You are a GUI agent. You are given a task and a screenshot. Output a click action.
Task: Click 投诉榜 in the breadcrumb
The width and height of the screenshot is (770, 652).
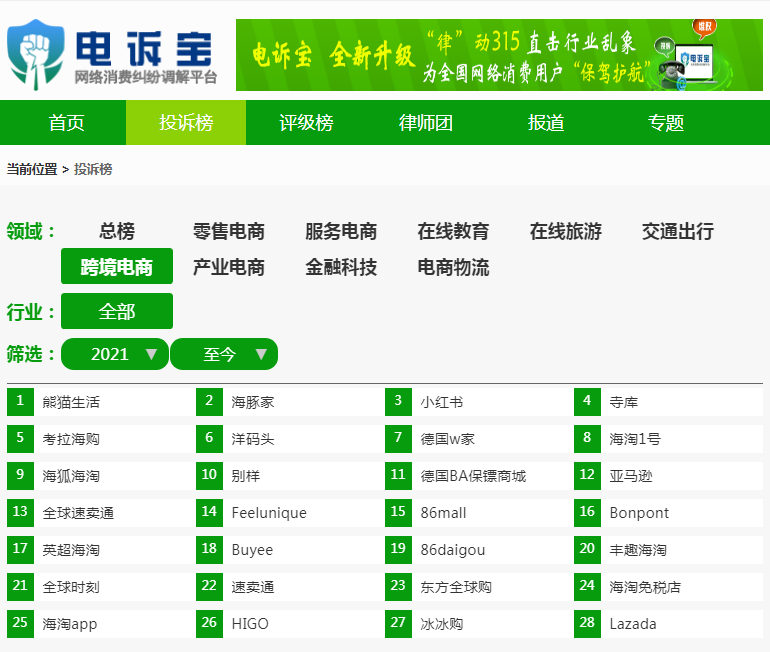click(x=93, y=169)
